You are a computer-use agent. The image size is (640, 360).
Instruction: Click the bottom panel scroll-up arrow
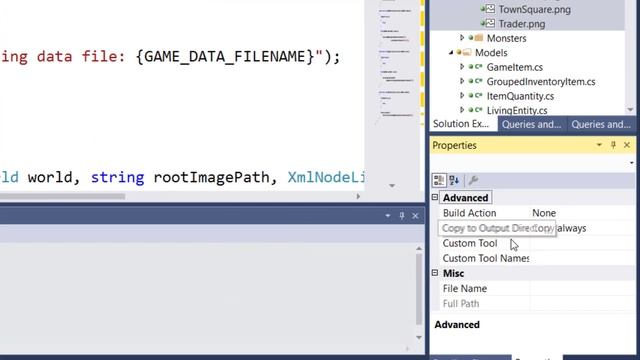click(419, 248)
